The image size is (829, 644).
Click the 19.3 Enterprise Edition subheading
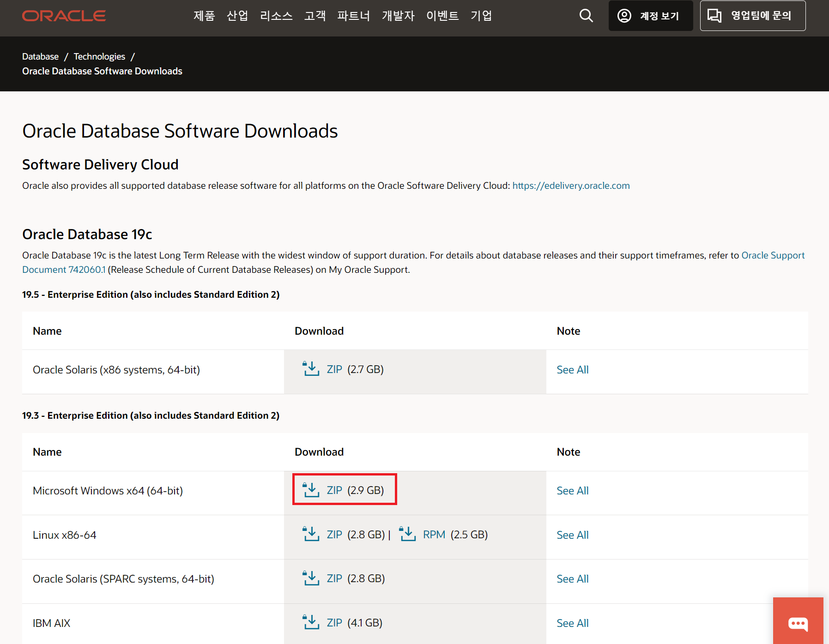click(x=151, y=415)
